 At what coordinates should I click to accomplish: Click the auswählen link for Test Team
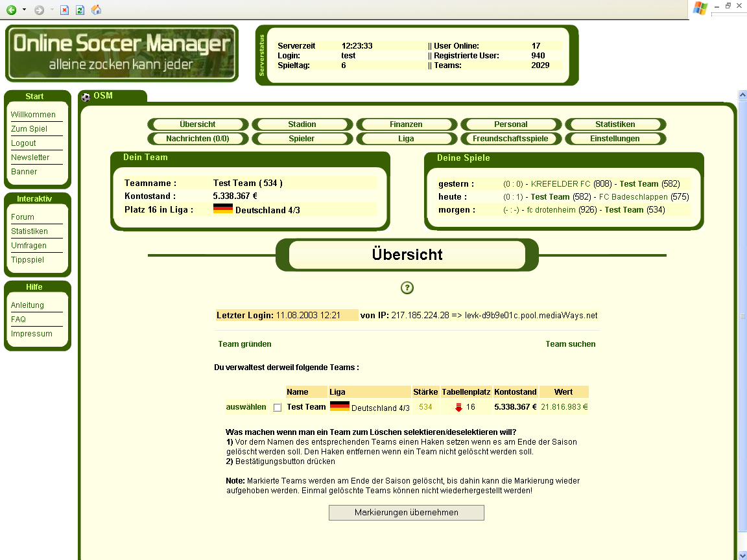tap(246, 406)
